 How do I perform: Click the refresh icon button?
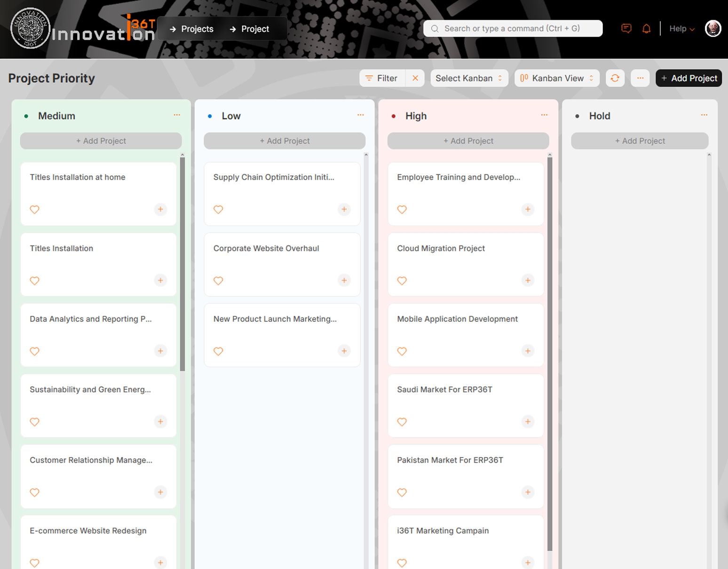tap(615, 78)
